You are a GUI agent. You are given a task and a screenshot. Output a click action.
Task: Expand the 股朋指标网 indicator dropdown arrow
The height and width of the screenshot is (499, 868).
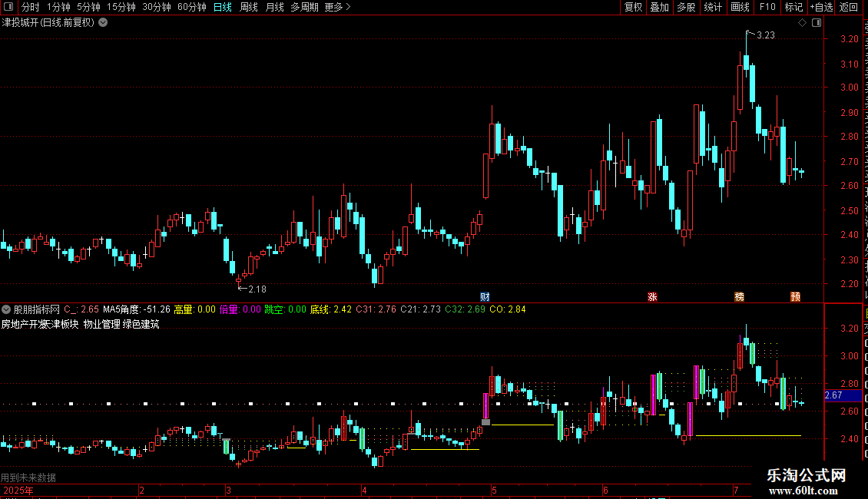click(6, 309)
